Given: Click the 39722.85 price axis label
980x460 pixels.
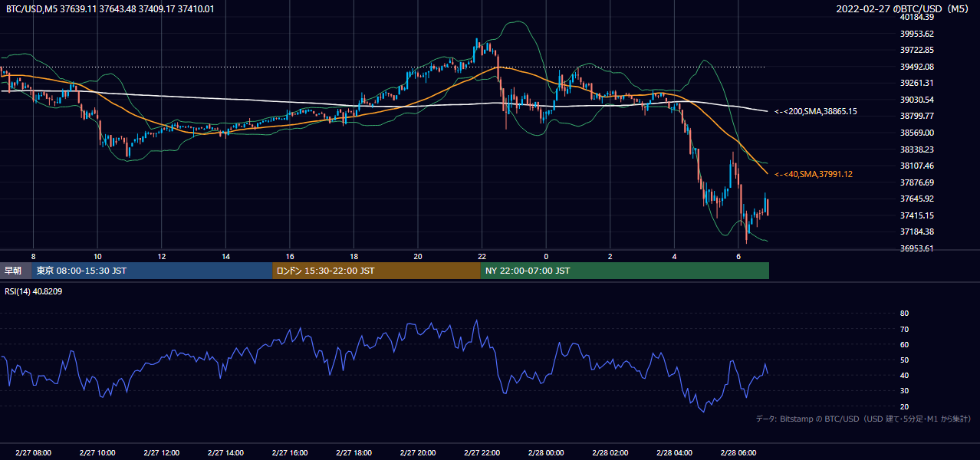Looking at the screenshot, I should tap(916, 50).
